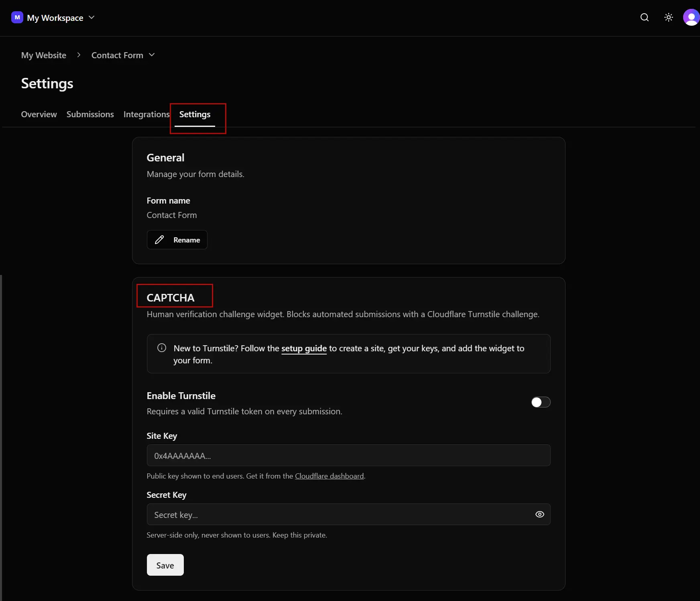Enable the Turnstile toggle switch

coord(541,402)
